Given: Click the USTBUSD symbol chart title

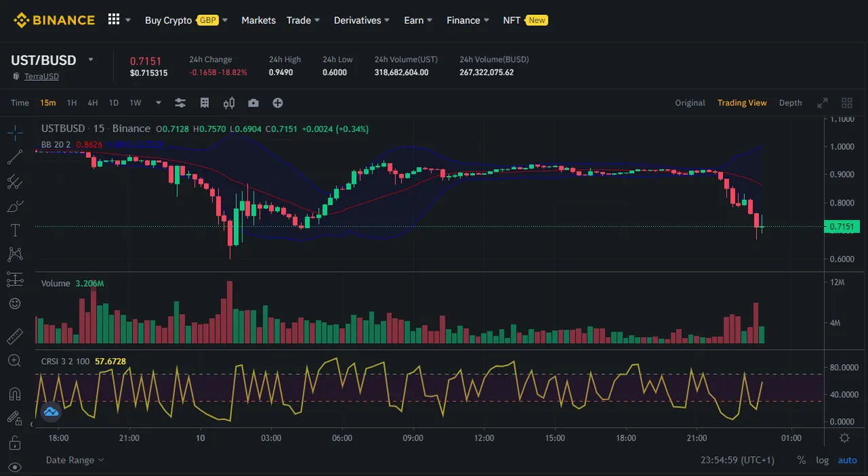Looking at the screenshot, I should [x=63, y=128].
